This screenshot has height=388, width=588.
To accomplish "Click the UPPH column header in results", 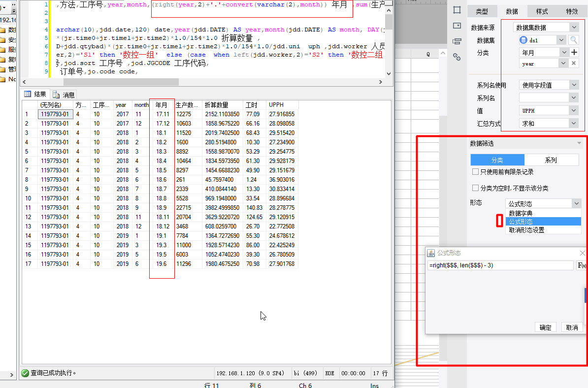I will (282, 105).
